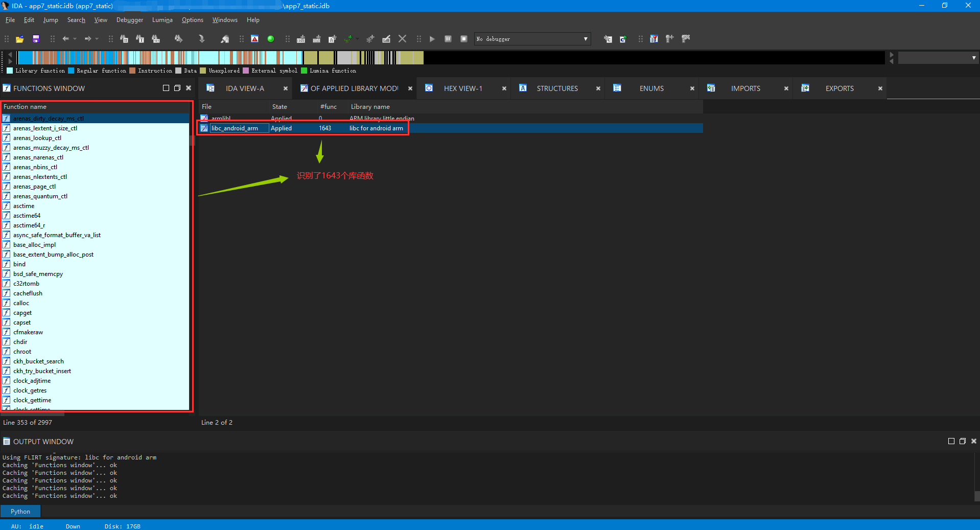
Task: Switch to the ENUMS tab
Action: pos(651,88)
